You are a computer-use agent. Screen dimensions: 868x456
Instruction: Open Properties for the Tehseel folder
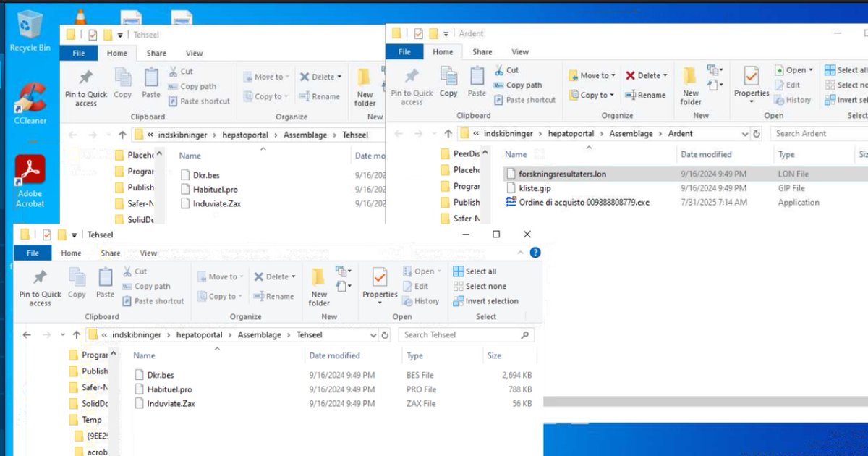[379, 284]
